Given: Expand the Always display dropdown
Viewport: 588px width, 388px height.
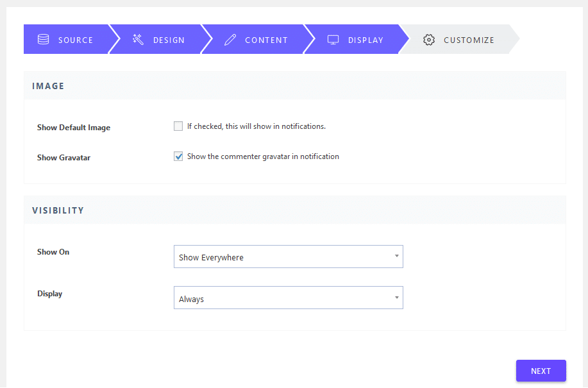Looking at the screenshot, I should [288, 298].
